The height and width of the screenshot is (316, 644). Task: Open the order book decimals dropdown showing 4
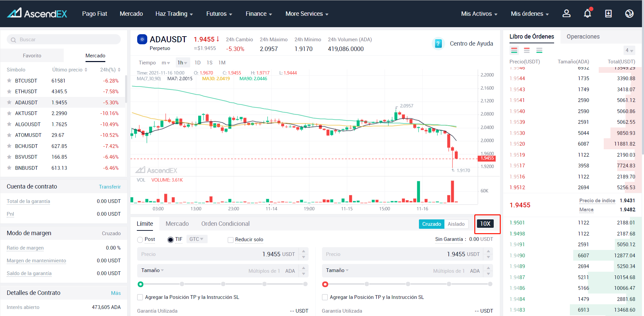pos(629,50)
